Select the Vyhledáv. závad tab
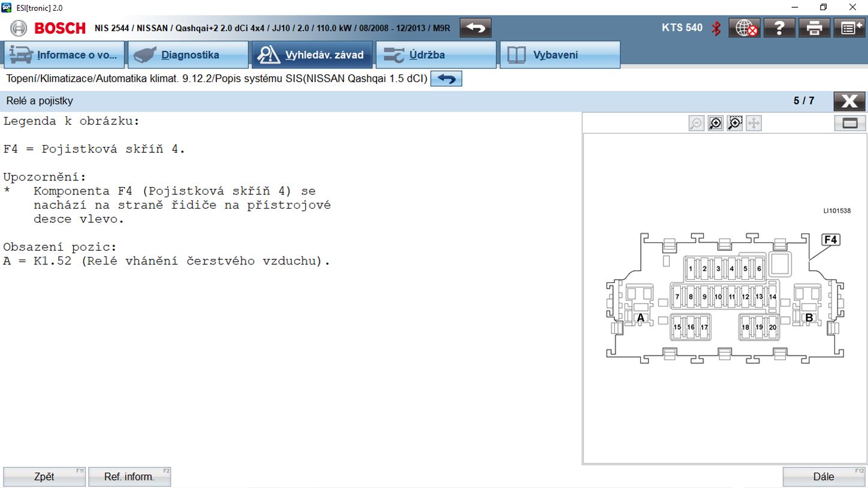Image resolution: width=868 pixels, height=488 pixels. 312,55
